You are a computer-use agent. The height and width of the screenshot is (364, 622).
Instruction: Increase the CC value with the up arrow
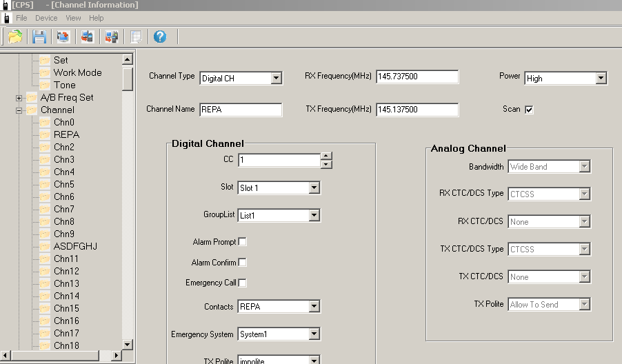tap(326, 156)
